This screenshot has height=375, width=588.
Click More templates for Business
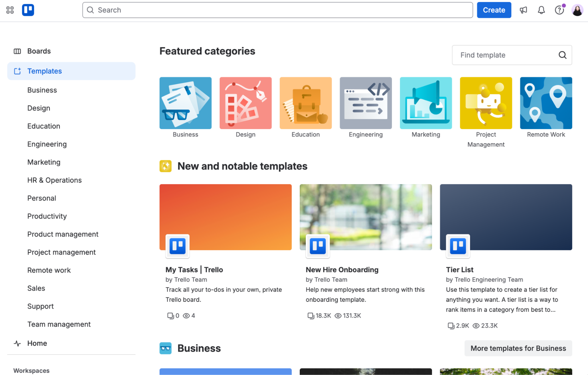click(518, 348)
